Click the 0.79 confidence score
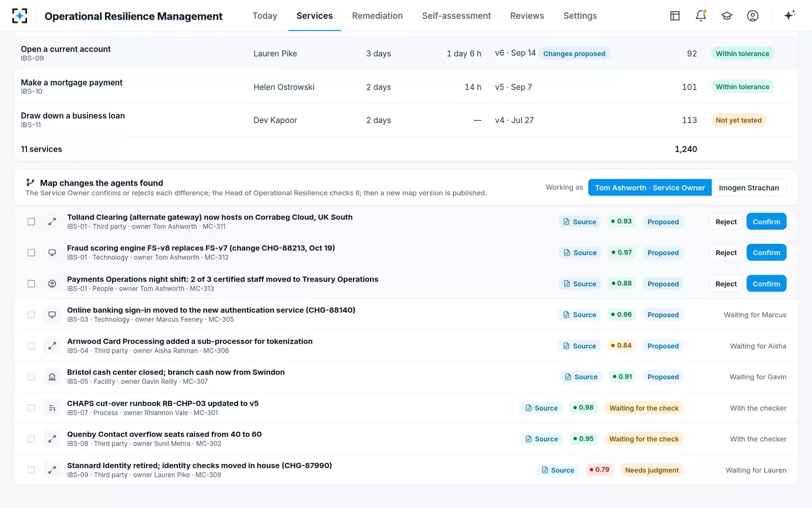 pyautogui.click(x=599, y=470)
